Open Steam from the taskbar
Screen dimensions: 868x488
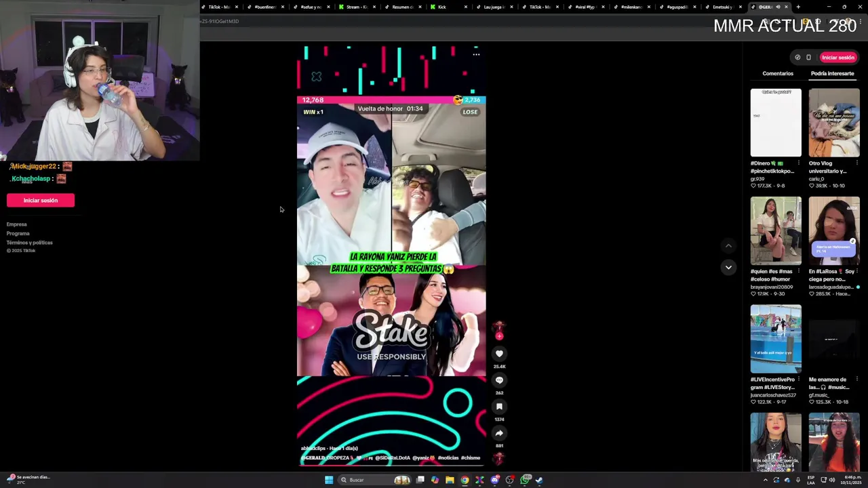click(540, 480)
